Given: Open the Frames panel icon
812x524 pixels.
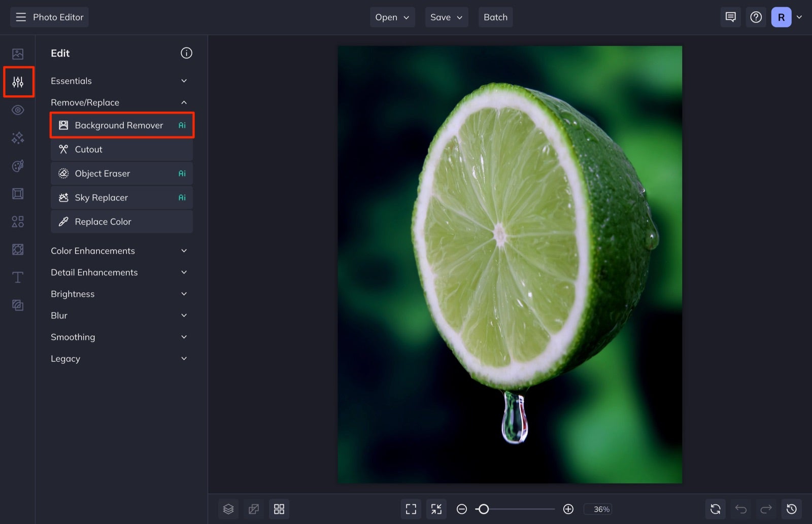Looking at the screenshot, I should point(18,193).
